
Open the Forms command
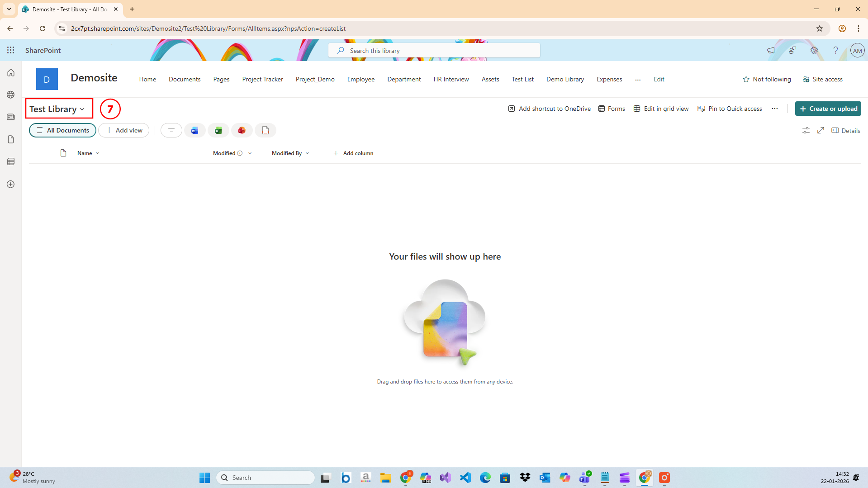(x=612, y=109)
